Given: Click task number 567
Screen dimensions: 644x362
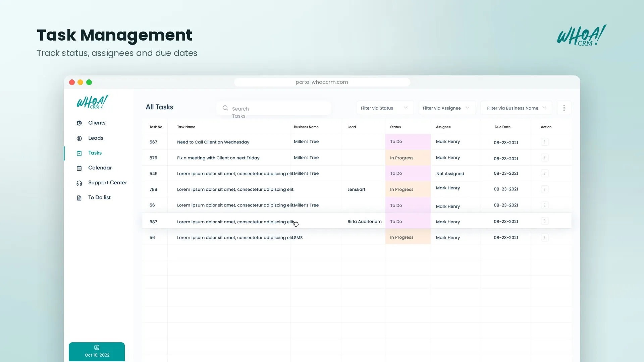Looking at the screenshot, I should click(x=153, y=142).
